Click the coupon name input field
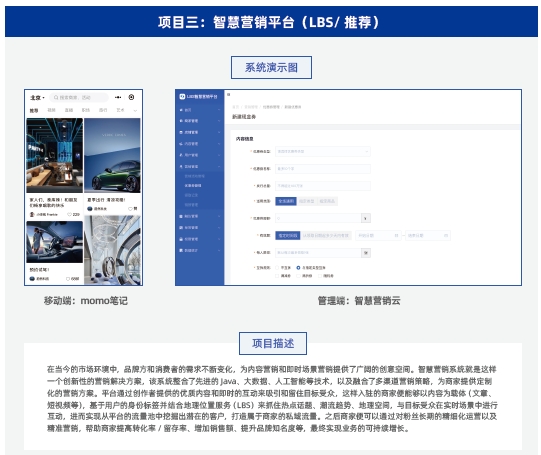 (x=323, y=169)
